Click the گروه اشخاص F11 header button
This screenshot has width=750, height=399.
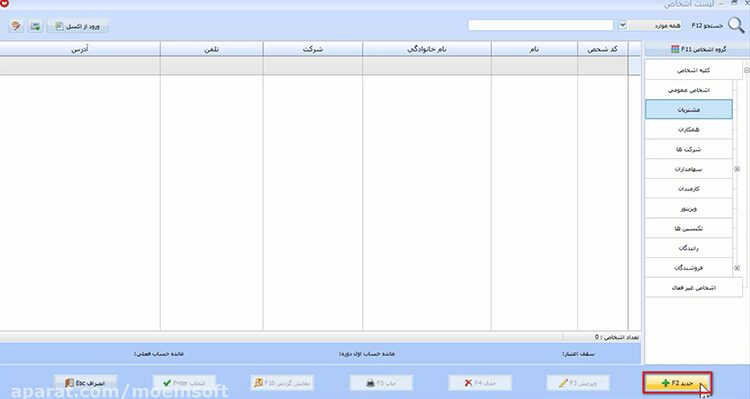tap(697, 49)
